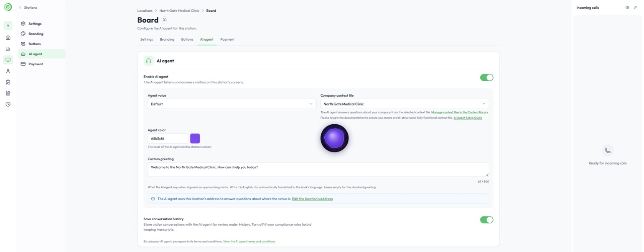Switch to the Settings tab under Board

point(146,39)
